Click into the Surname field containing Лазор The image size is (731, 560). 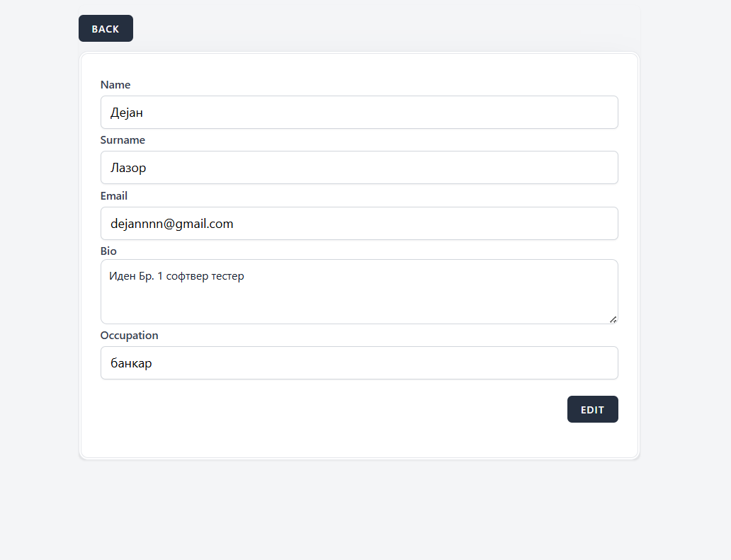(359, 168)
